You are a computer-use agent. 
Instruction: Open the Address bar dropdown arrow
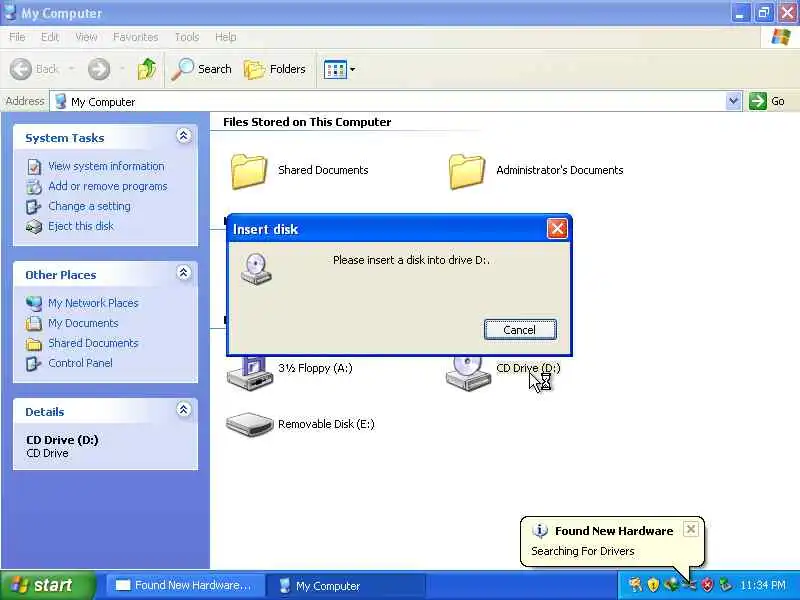point(733,101)
